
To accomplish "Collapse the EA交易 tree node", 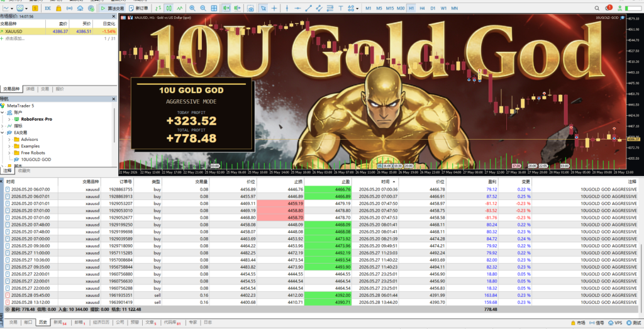I will coord(3,133).
